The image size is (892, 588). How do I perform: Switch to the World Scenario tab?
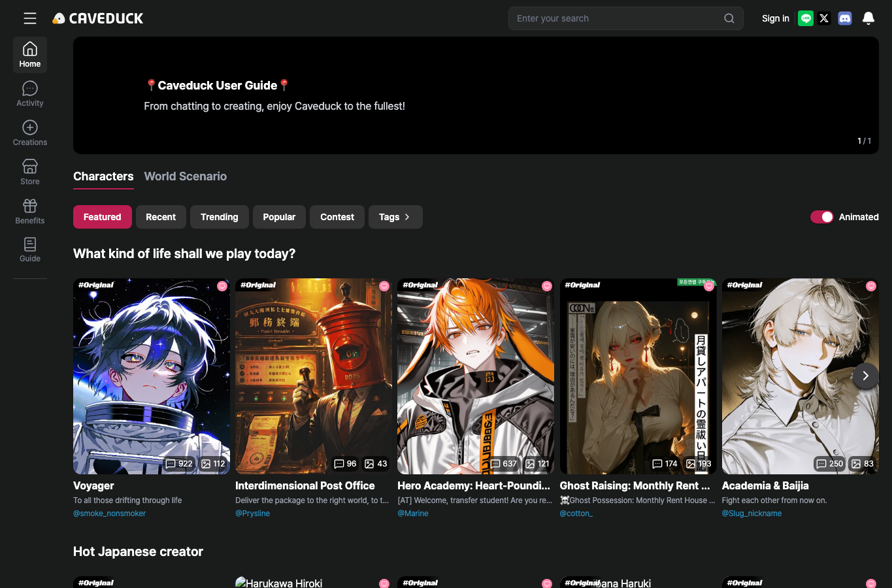click(186, 176)
